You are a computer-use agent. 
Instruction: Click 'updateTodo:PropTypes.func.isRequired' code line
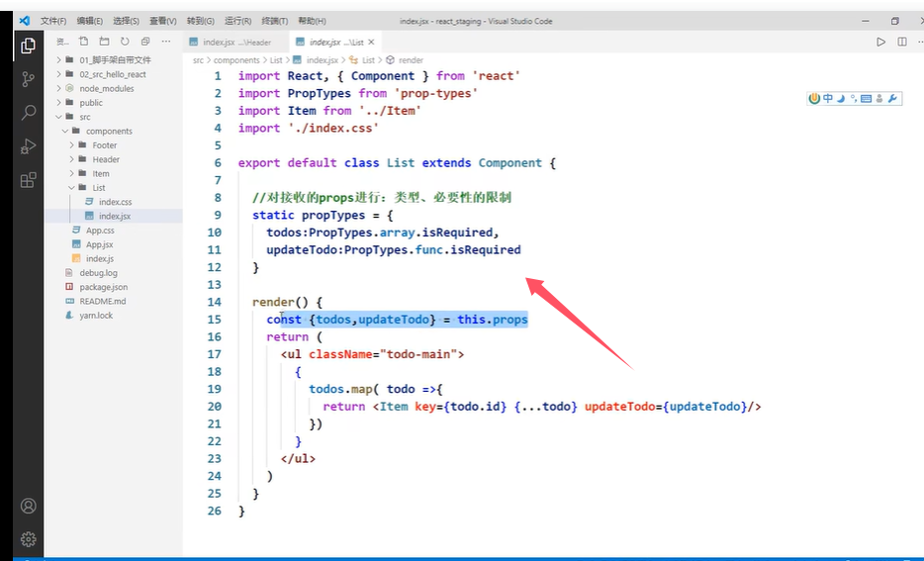point(393,250)
